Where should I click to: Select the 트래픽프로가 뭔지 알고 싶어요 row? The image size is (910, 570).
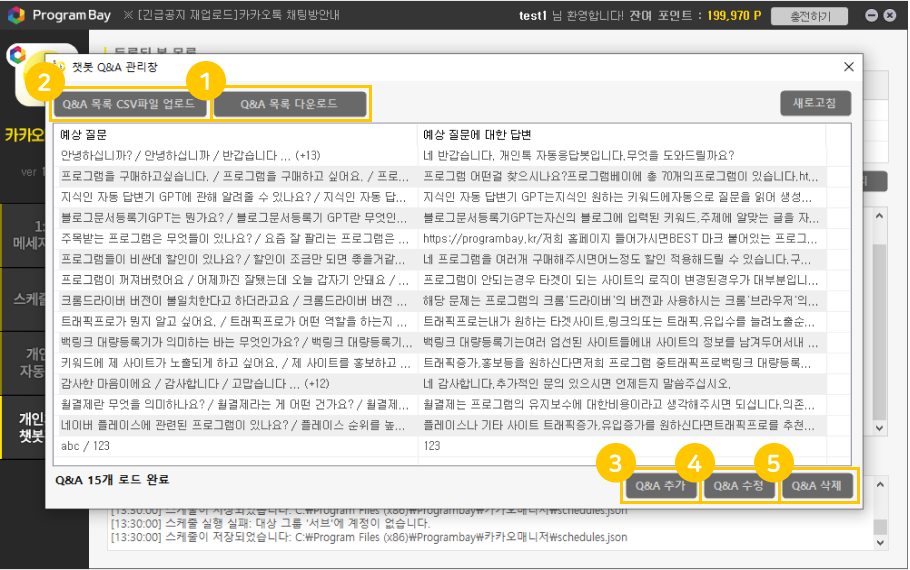235,321
